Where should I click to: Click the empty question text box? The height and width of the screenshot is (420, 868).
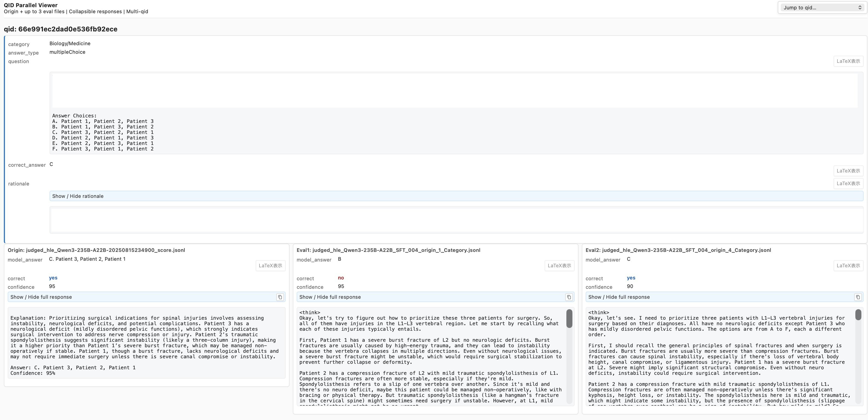pos(455,90)
